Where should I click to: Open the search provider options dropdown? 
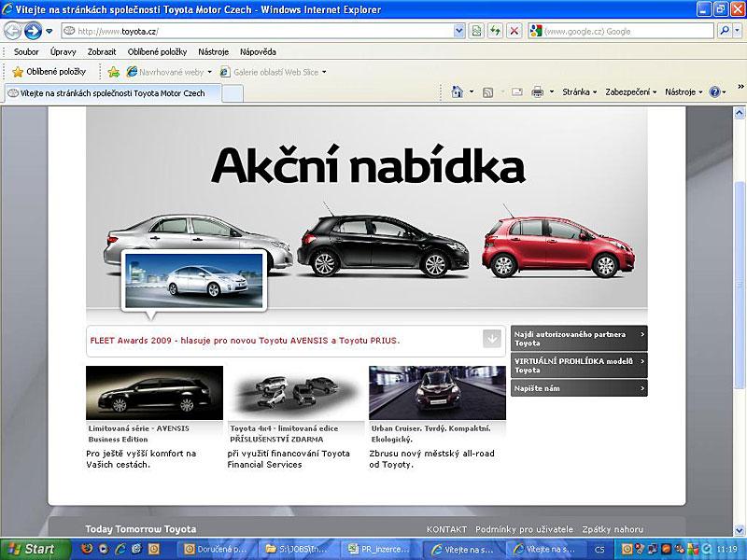[x=737, y=32]
